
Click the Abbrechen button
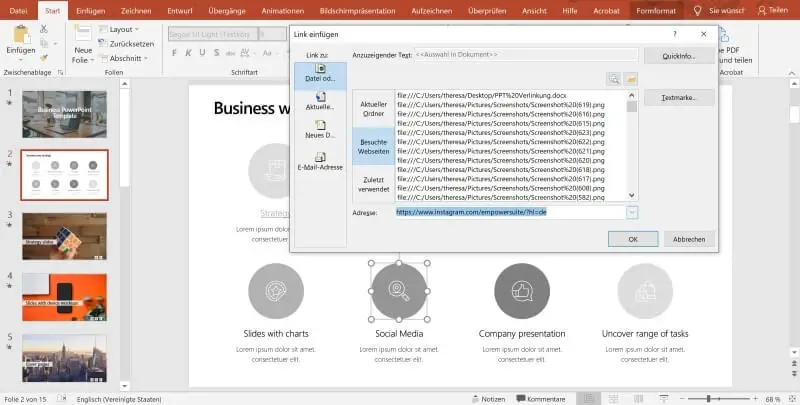(688, 239)
